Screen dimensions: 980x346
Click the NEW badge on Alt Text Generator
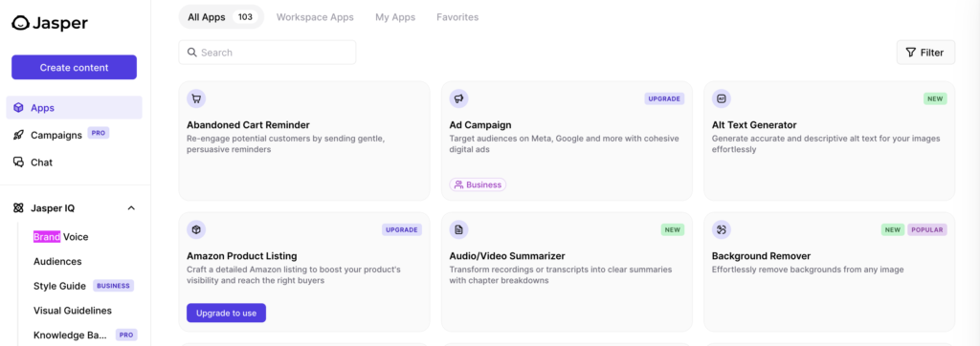coord(935,98)
